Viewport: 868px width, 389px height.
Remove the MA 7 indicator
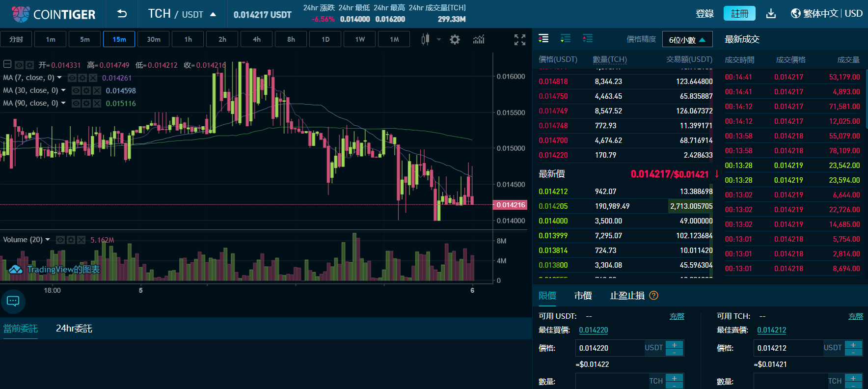pyautogui.click(x=93, y=78)
